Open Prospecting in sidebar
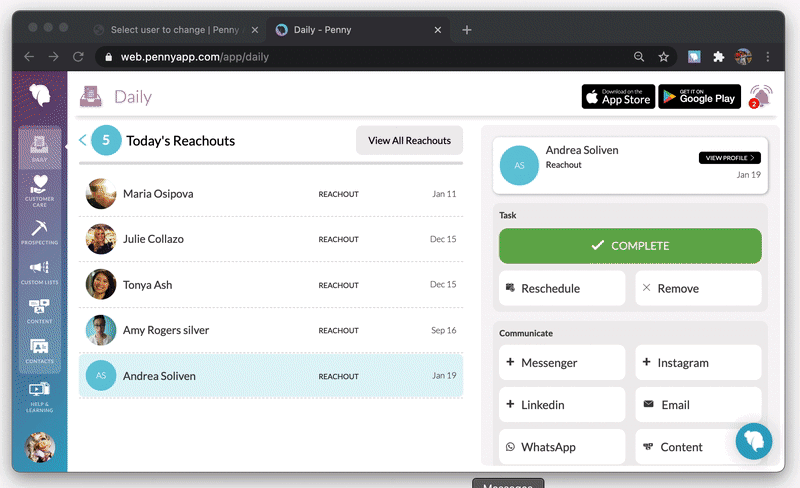The width and height of the screenshot is (800, 488). click(40, 232)
